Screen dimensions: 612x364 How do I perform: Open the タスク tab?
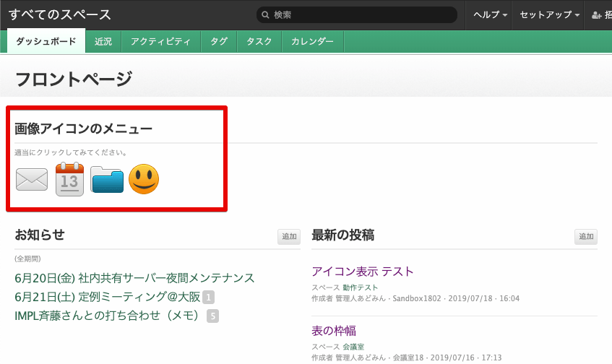pos(259,41)
